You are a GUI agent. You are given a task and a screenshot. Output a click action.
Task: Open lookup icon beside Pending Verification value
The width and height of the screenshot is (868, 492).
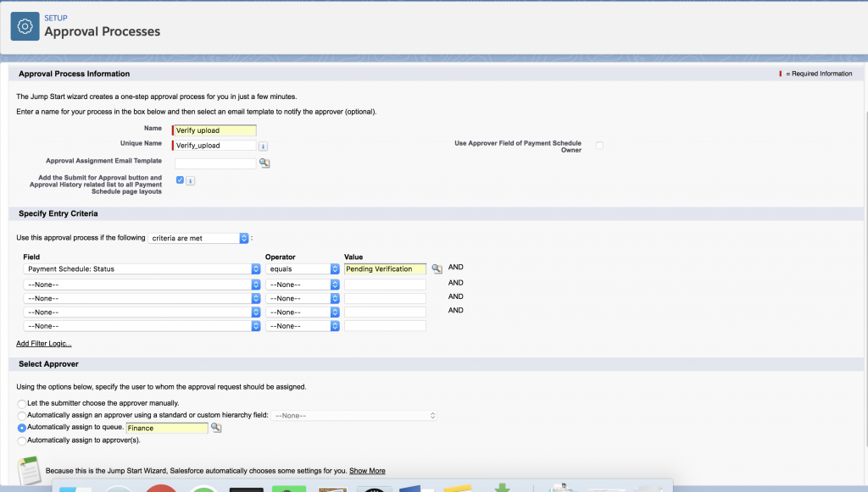pyautogui.click(x=437, y=268)
